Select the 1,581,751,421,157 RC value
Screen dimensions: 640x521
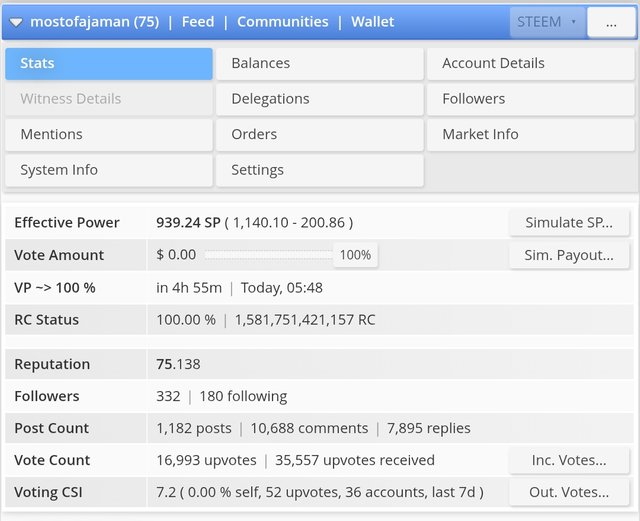(305, 320)
